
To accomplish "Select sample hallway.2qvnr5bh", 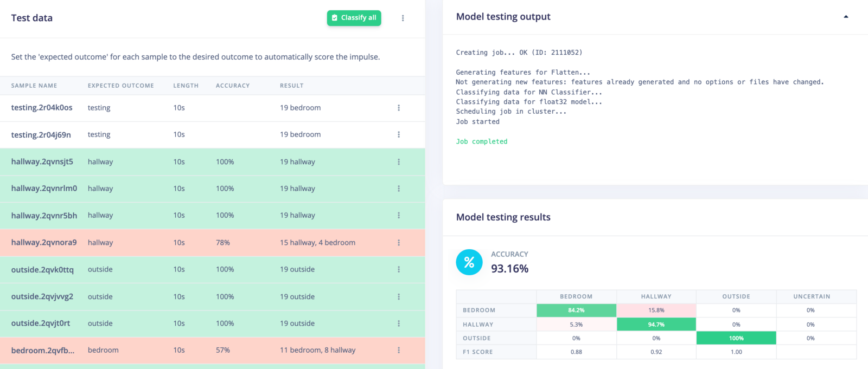I will pos(44,215).
